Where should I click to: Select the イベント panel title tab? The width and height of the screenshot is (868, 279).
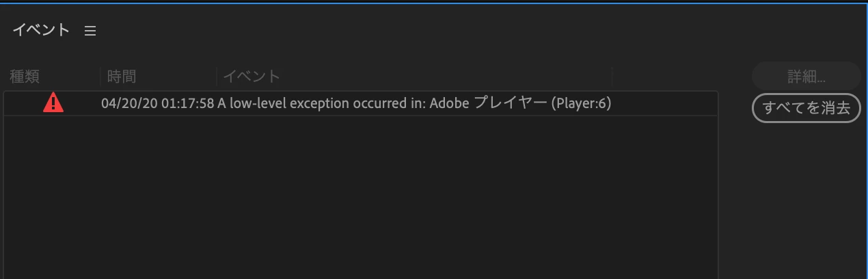pos(41,30)
